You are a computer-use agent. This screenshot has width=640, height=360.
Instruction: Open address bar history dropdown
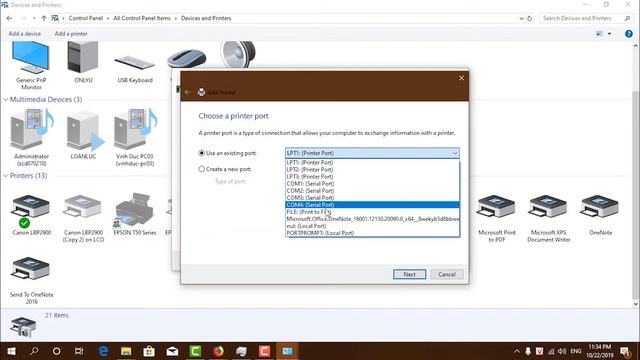point(521,18)
